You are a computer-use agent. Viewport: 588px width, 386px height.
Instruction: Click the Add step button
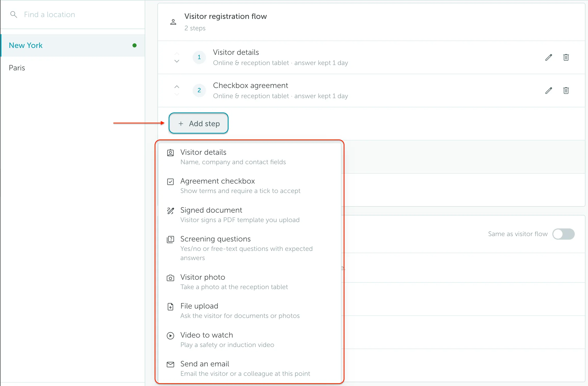coord(198,123)
